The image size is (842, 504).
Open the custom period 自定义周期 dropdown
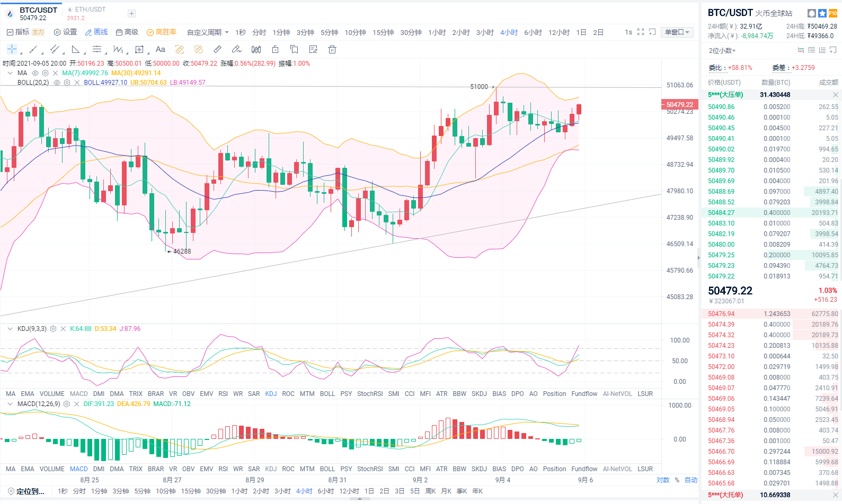[x=208, y=32]
